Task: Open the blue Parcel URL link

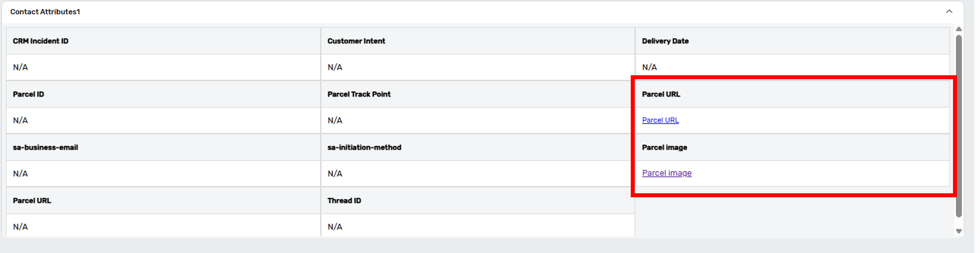Action: coord(660,120)
